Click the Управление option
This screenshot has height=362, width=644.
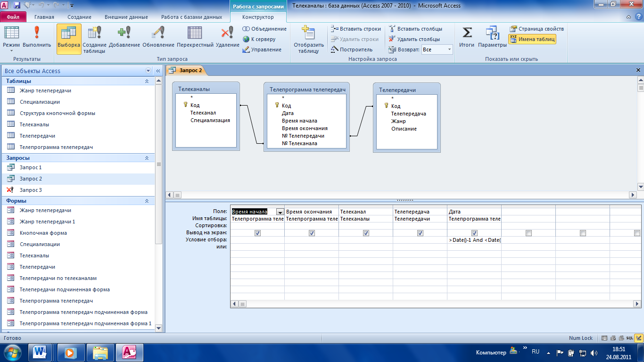pos(262,49)
